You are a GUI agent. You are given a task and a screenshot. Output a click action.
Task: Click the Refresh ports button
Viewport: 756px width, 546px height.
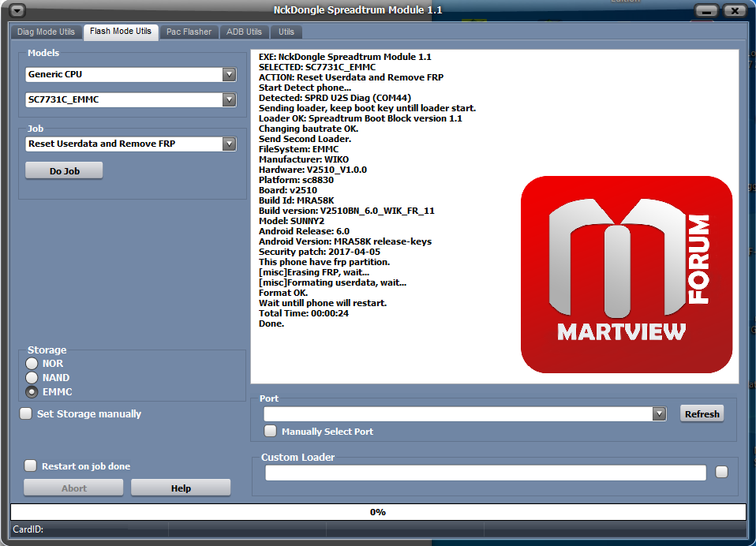pos(702,414)
